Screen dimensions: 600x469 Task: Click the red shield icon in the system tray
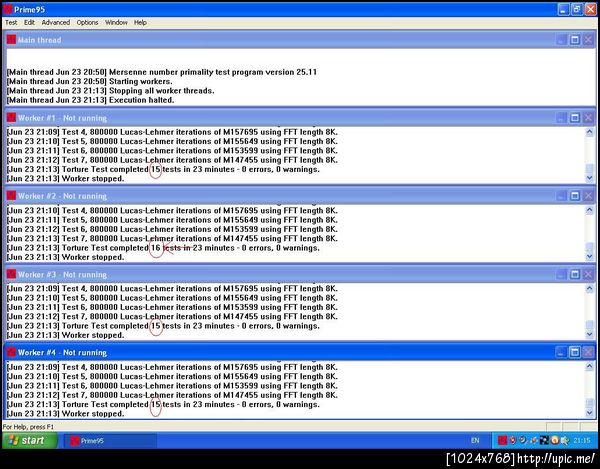pyautogui.click(x=513, y=441)
